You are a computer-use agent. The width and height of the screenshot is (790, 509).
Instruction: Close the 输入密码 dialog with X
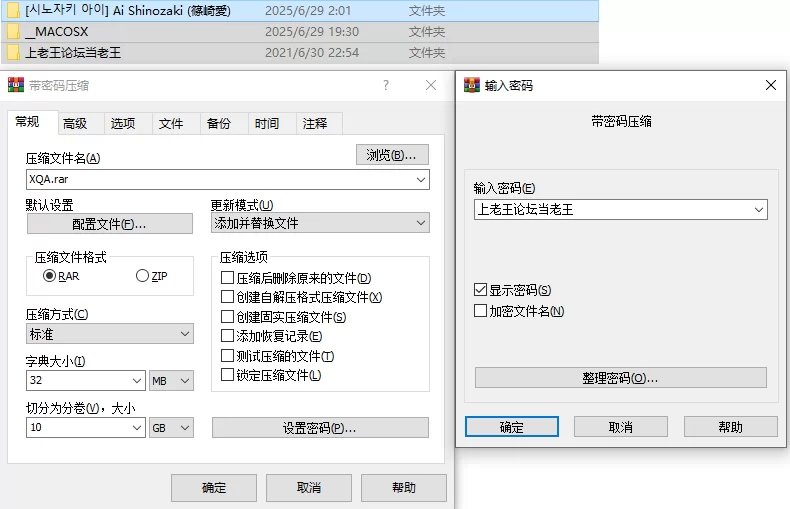coord(771,85)
